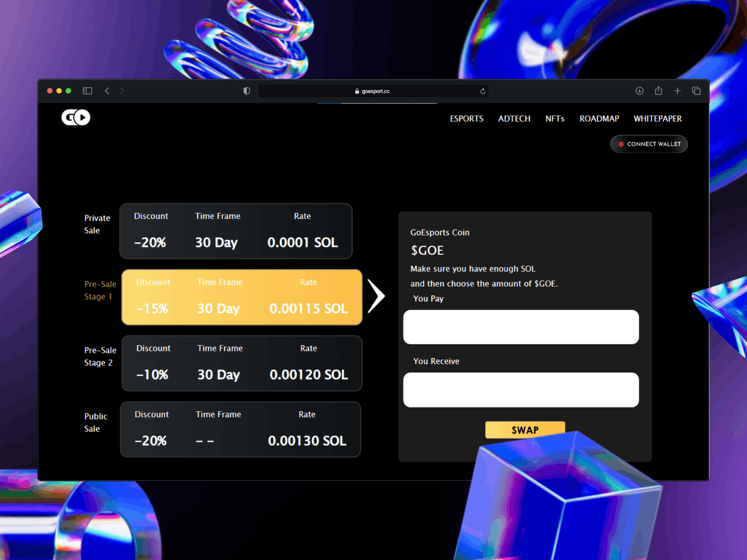Open the ADTECH menu item
This screenshot has height=560, width=747.
click(514, 119)
